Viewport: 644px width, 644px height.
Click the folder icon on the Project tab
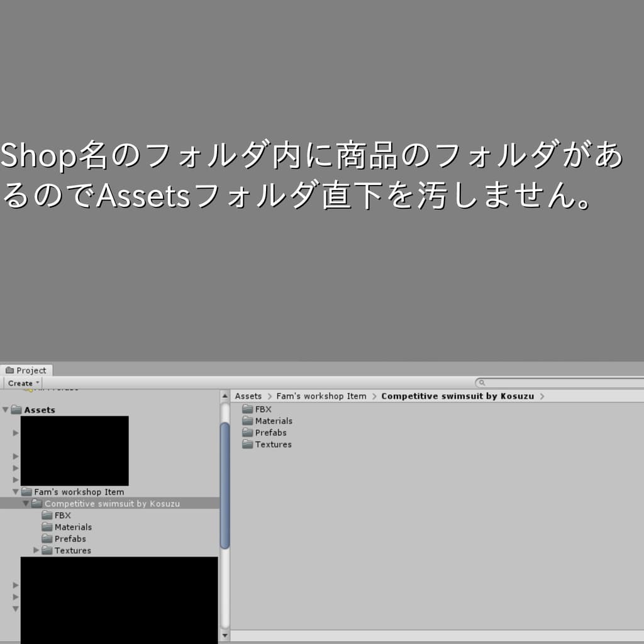click(9, 370)
